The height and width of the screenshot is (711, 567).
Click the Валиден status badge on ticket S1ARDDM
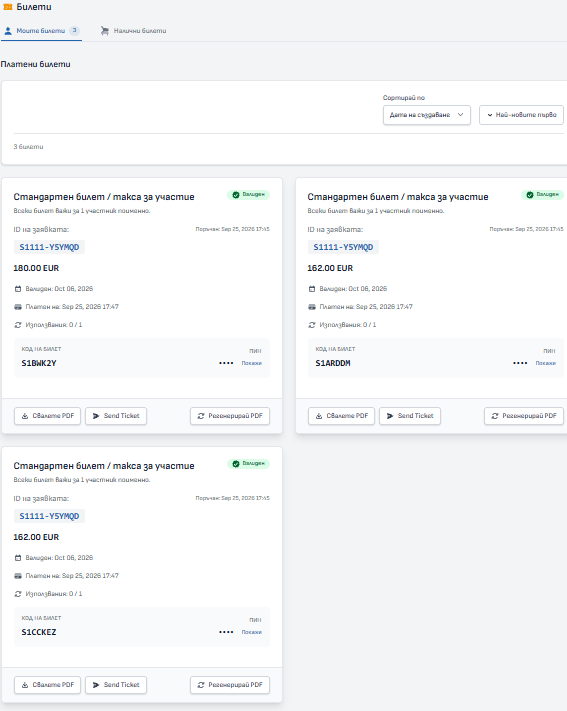click(543, 195)
